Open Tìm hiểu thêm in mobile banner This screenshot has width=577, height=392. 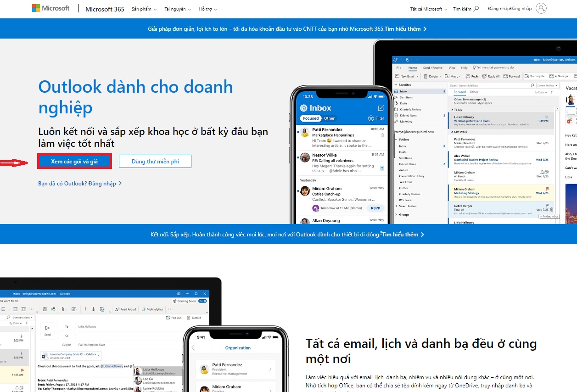403,234
